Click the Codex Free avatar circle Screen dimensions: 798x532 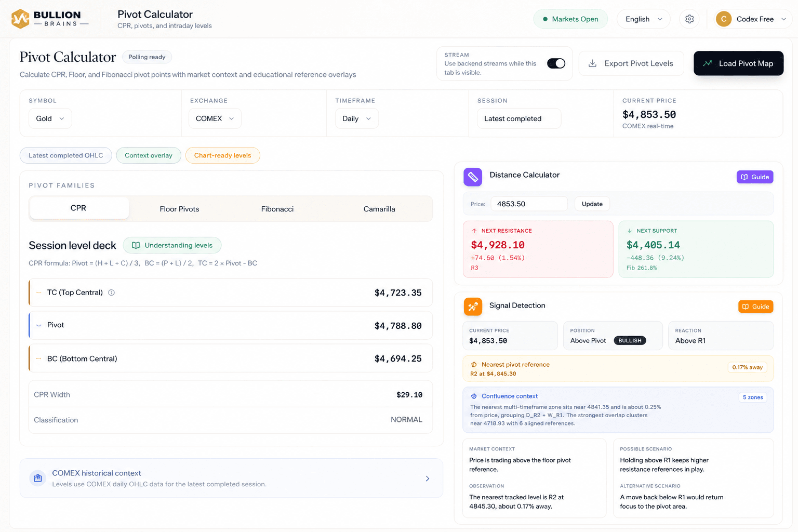[724, 19]
